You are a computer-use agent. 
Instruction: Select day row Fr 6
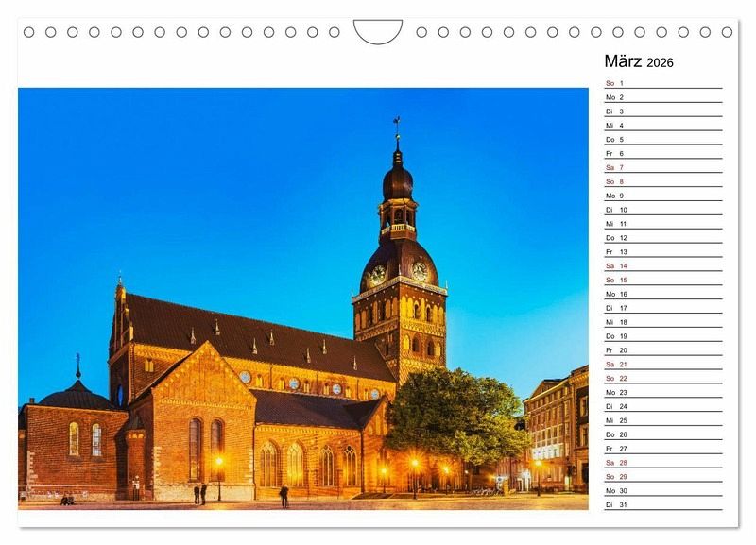pyautogui.click(x=663, y=153)
